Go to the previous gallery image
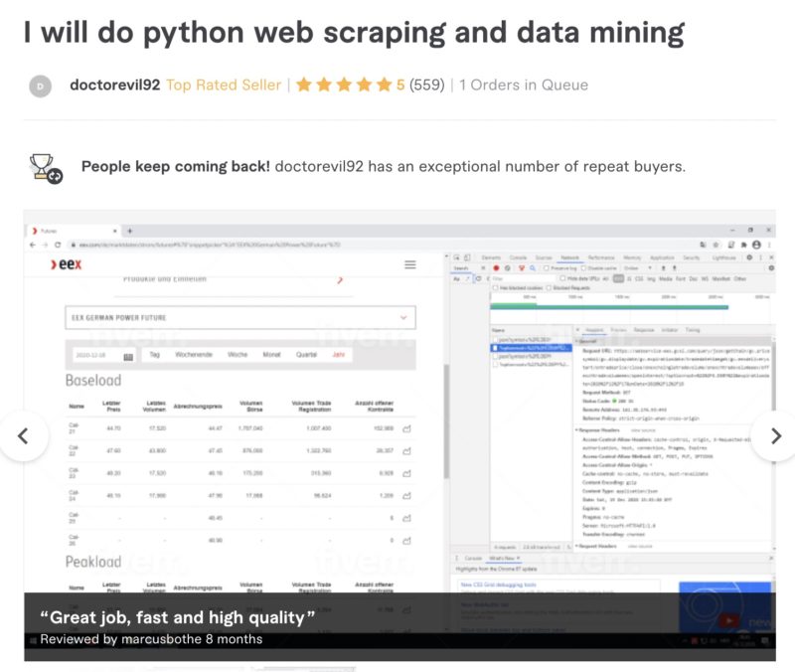 pyautogui.click(x=23, y=435)
